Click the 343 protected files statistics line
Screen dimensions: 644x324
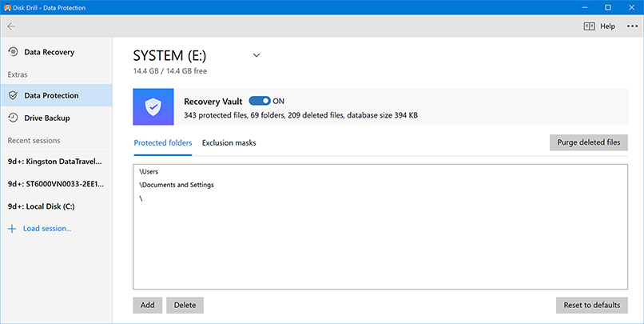point(300,115)
